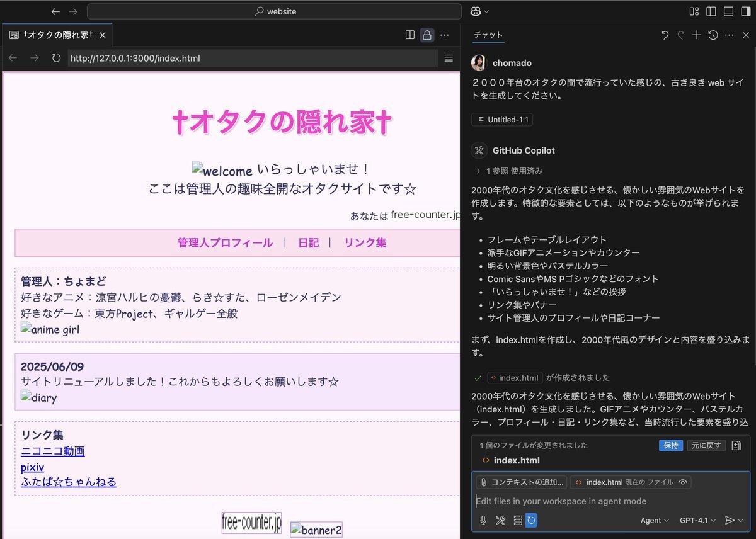Open the GPT-4.1 model picker
756x539 pixels.
coord(698,520)
